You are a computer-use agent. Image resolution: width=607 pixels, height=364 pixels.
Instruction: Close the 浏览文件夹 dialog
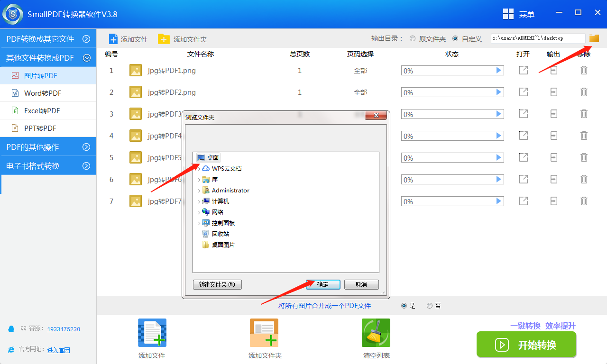(x=377, y=115)
